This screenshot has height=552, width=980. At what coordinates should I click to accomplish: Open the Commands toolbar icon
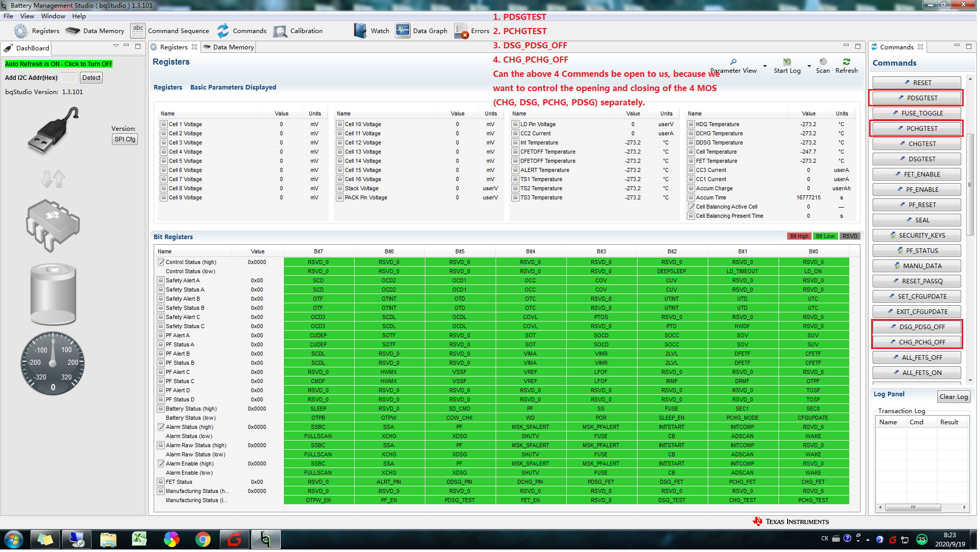point(223,31)
